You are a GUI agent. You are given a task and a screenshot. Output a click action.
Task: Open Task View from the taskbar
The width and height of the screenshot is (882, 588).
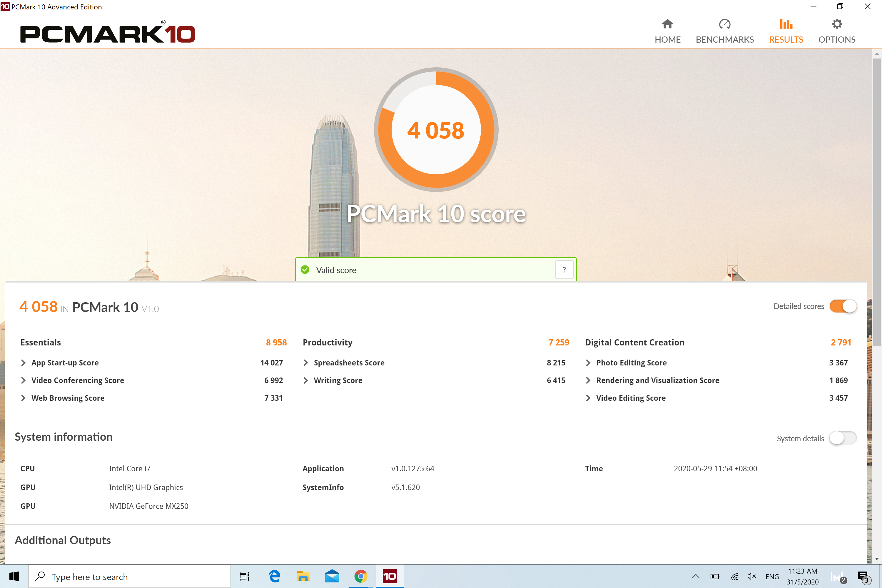point(245,576)
